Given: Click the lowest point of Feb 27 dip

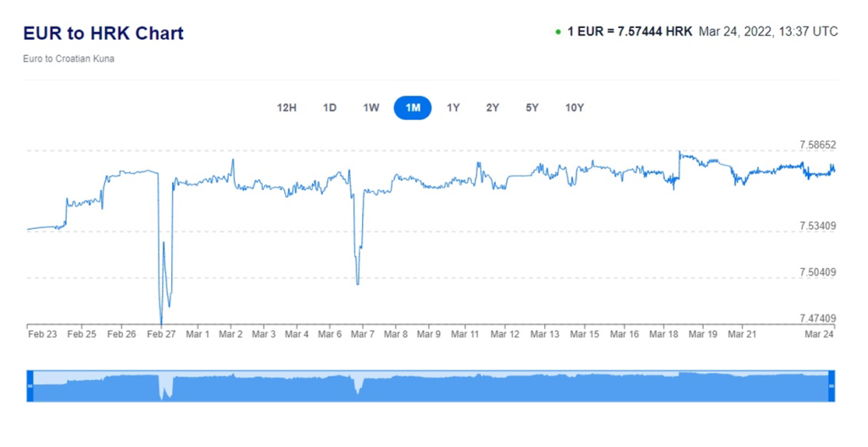Looking at the screenshot, I should (161, 322).
